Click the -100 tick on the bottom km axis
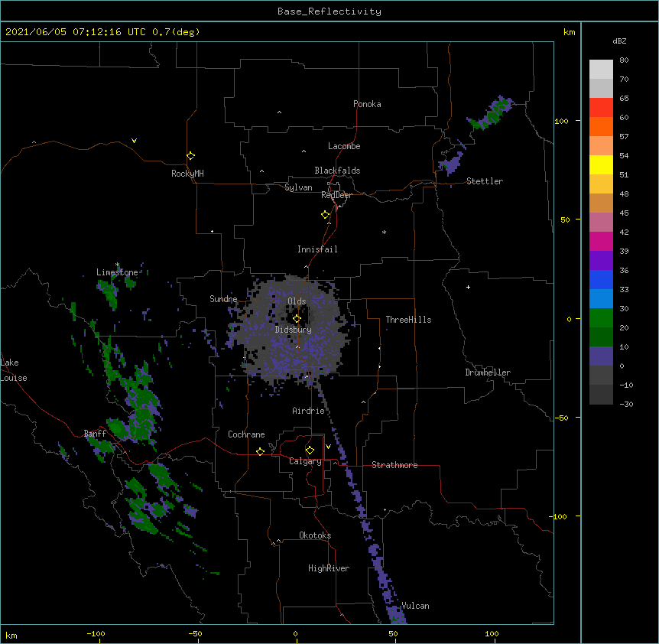Screen dimensions: 659x644 pyautogui.click(x=96, y=633)
